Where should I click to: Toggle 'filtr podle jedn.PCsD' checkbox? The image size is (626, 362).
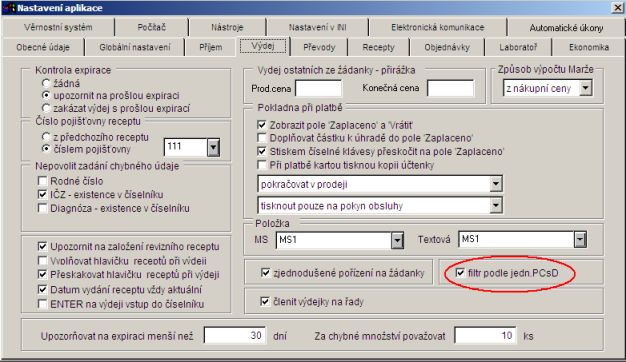tap(460, 273)
